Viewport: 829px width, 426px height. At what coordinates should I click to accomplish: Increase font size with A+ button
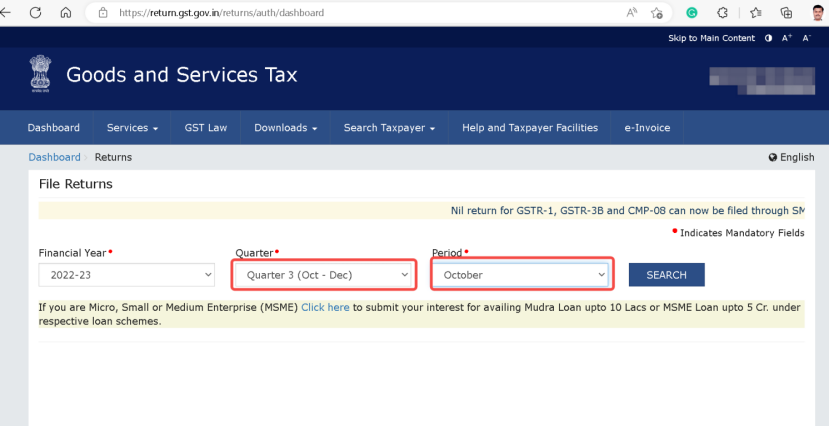pos(787,38)
